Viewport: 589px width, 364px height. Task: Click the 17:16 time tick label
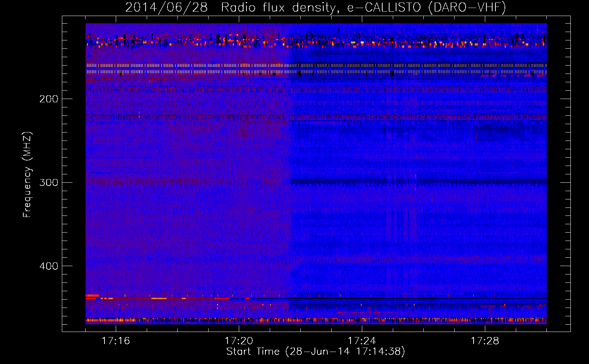point(116,341)
